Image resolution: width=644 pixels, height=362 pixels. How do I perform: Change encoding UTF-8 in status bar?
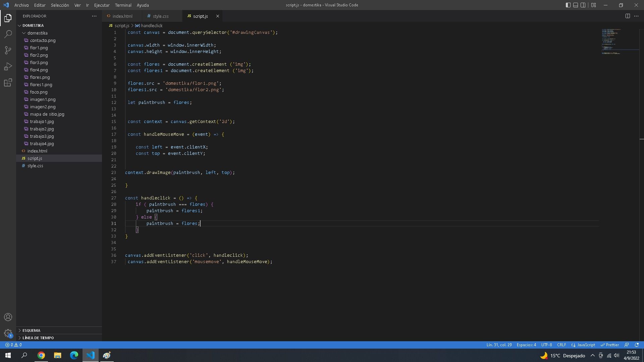tap(546, 345)
